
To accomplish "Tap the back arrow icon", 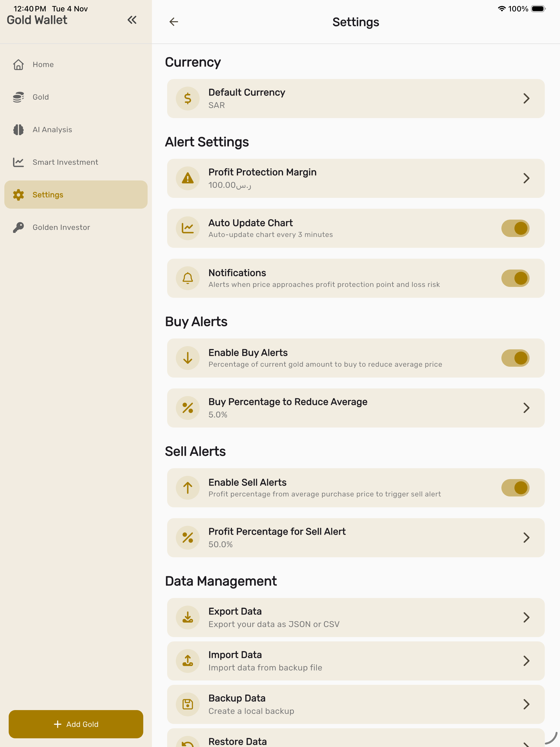I will 173,22.
